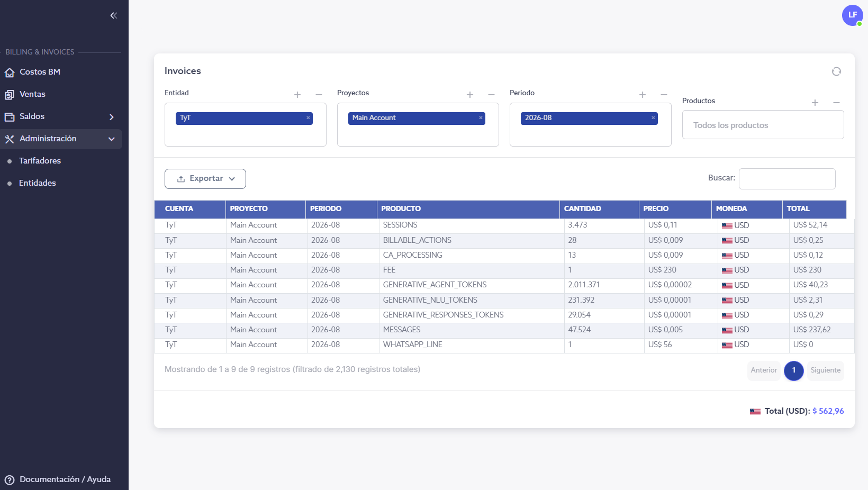This screenshot has width=868, height=490.
Task: Go to Entidades page
Action: (x=37, y=183)
